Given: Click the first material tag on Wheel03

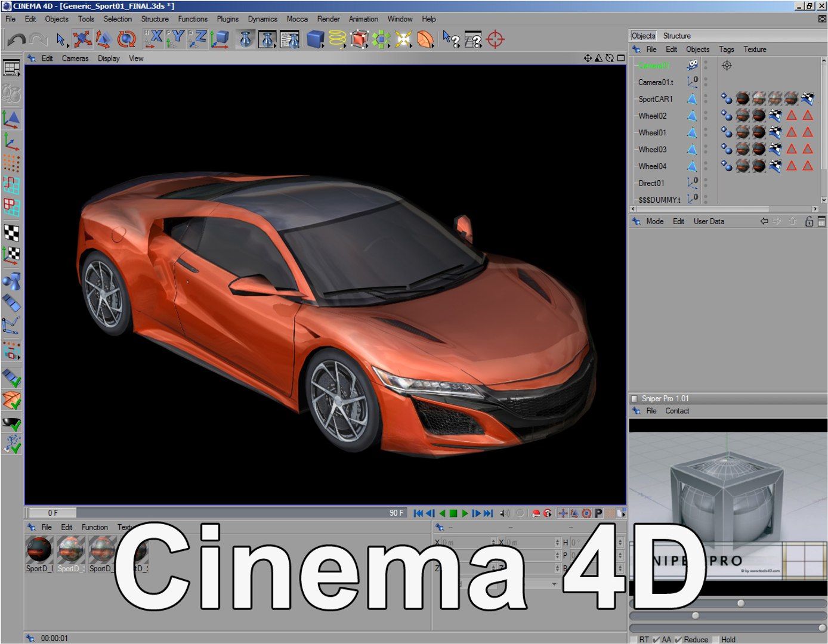Looking at the screenshot, I should pyautogui.click(x=743, y=149).
